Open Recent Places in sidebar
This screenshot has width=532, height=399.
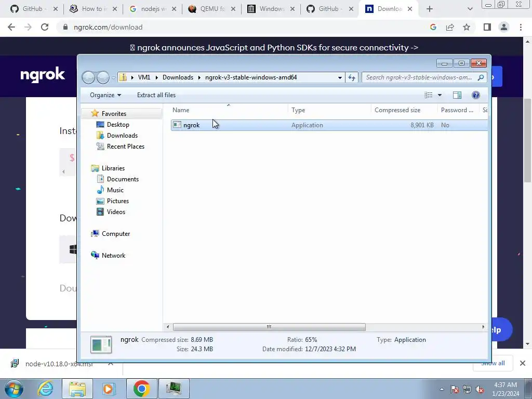[125, 146]
